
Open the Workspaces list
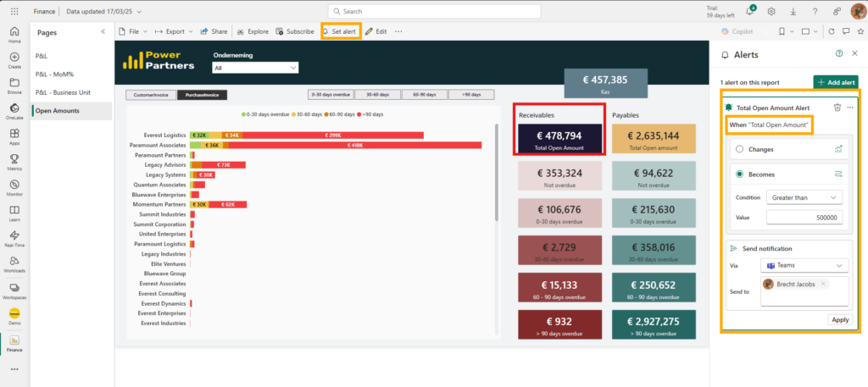click(14, 290)
